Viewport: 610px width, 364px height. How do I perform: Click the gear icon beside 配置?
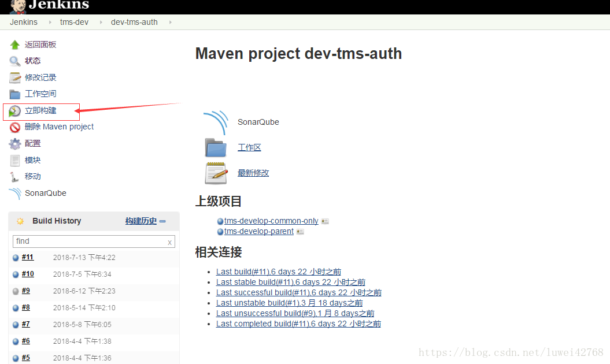click(15, 144)
